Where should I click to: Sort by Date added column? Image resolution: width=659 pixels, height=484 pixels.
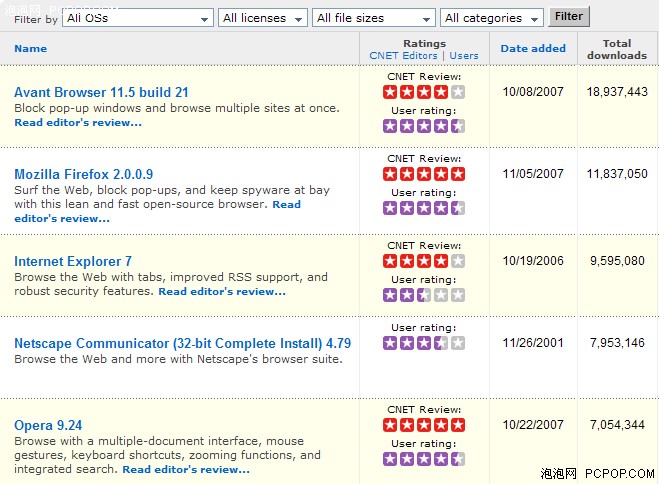click(x=533, y=48)
